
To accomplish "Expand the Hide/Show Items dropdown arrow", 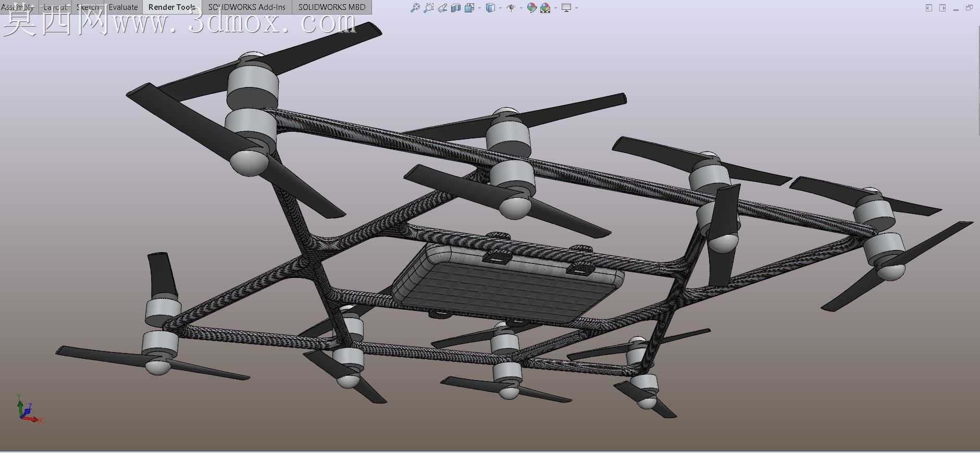I will click(x=521, y=8).
